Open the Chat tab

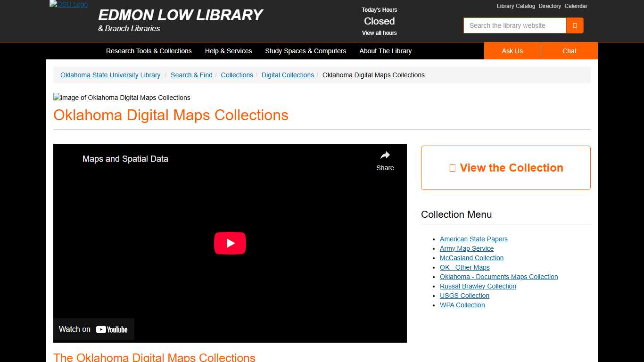569,51
